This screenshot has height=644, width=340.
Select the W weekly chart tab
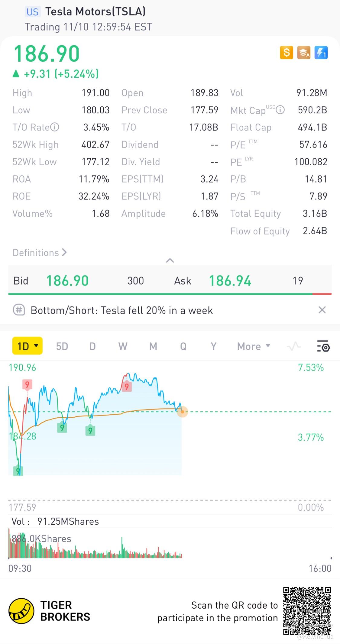click(x=123, y=346)
